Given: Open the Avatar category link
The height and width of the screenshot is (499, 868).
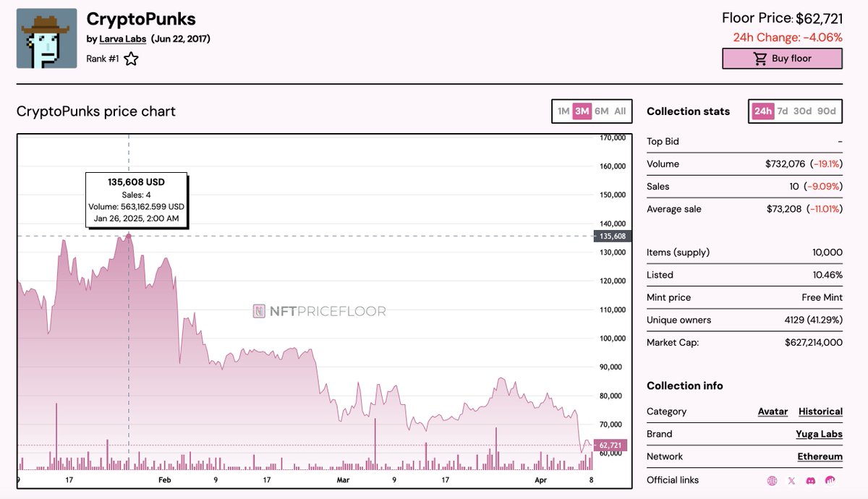Looking at the screenshot, I should coord(773,411).
